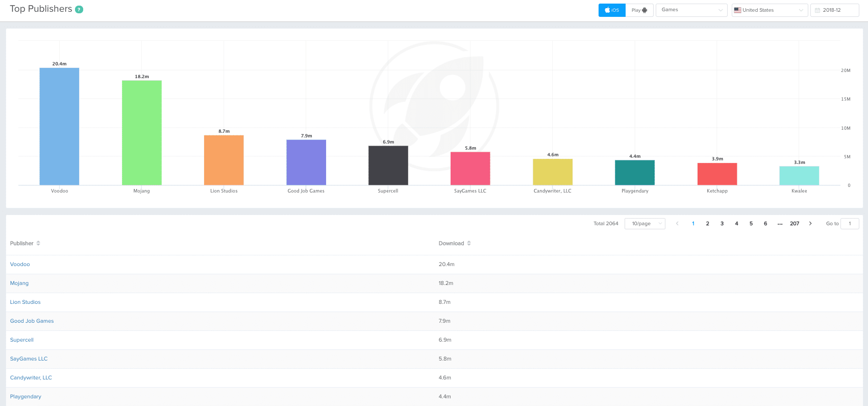Switch to the Play store toggle
The height and width of the screenshot is (406, 868).
[639, 10]
